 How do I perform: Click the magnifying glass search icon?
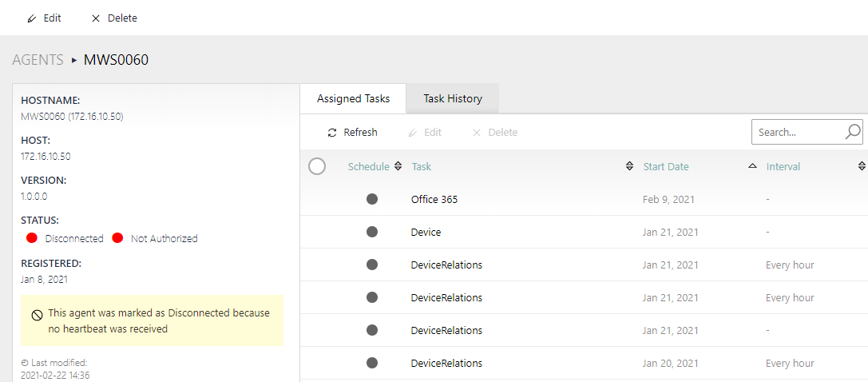click(852, 132)
